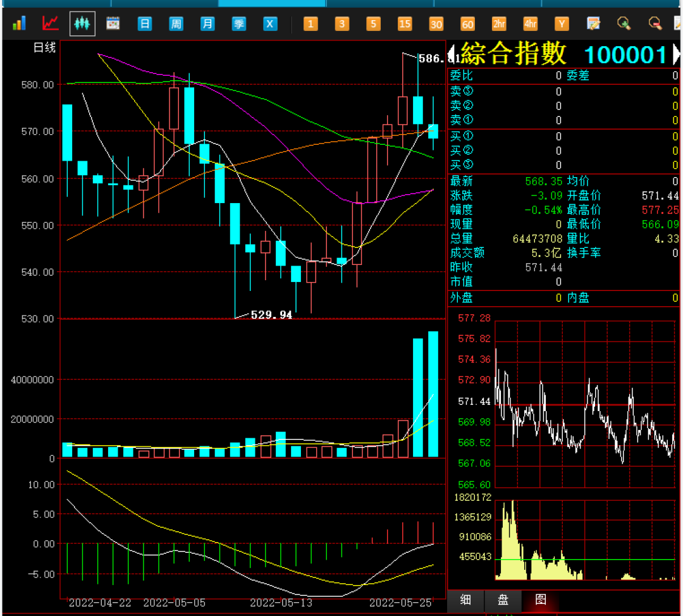Click the 2022-05-05 date on the axis

coord(175,603)
